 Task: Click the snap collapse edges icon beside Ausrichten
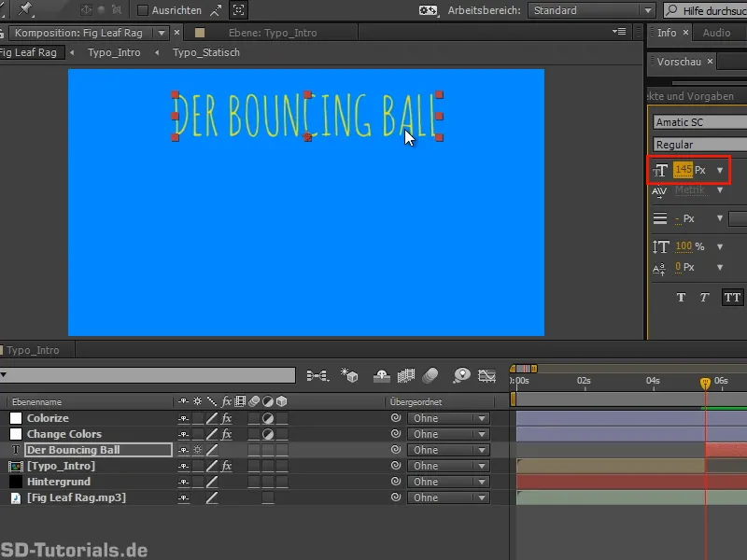(x=216, y=10)
